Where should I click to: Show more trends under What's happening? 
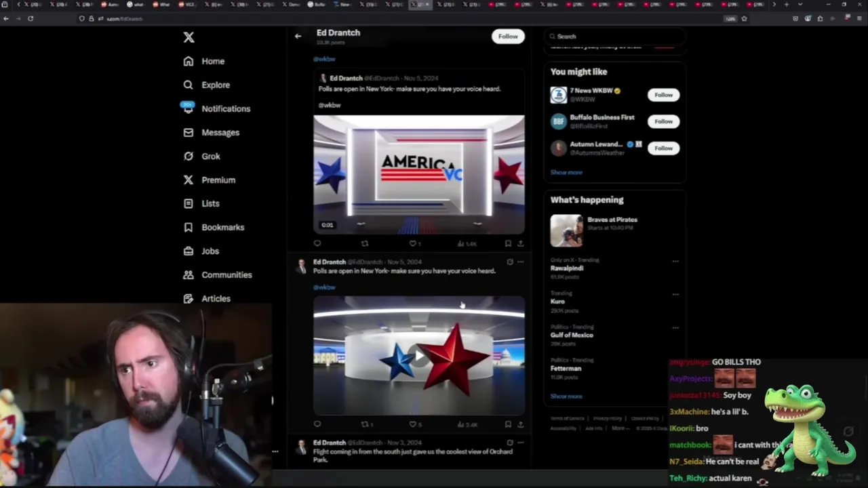[566, 396]
